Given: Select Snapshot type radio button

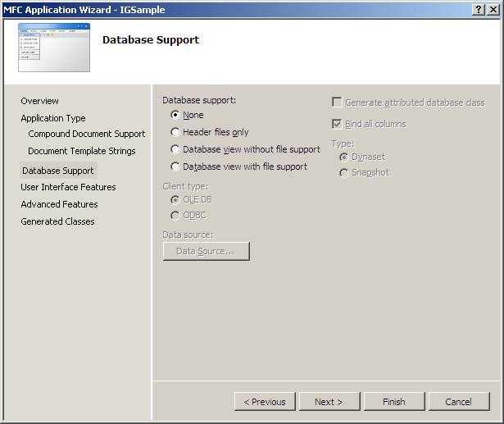Looking at the screenshot, I should (343, 172).
